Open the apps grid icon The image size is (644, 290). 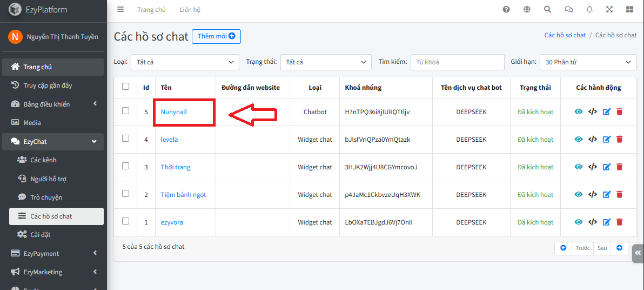[x=629, y=9]
